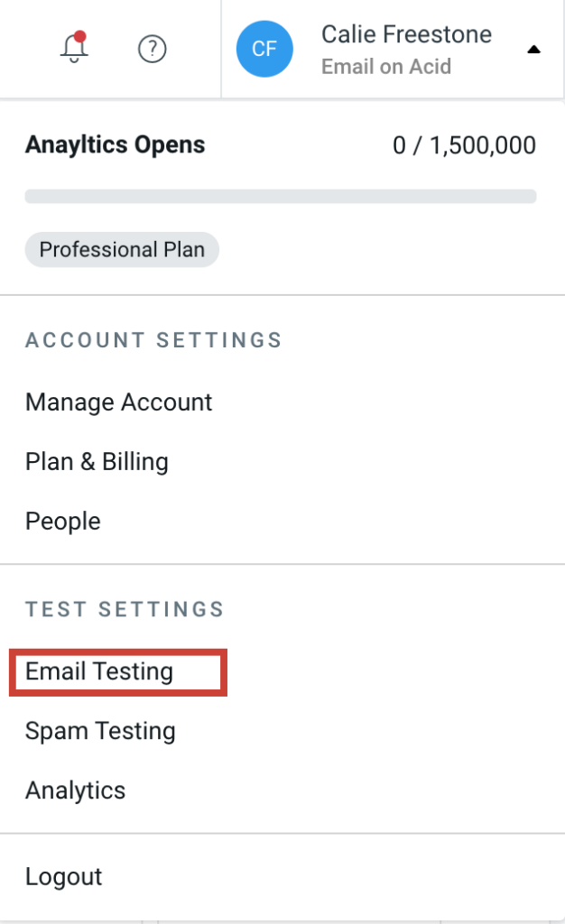Viewport: 565px width, 924px height.
Task: Click the 0 / 1,500,000 usage counter
Action: pos(464,144)
